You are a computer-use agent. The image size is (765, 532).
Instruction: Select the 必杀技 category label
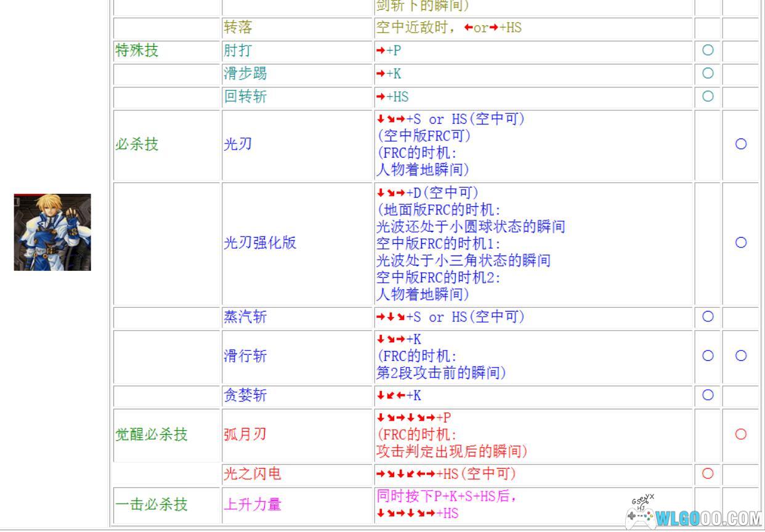pyautogui.click(x=137, y=144)
